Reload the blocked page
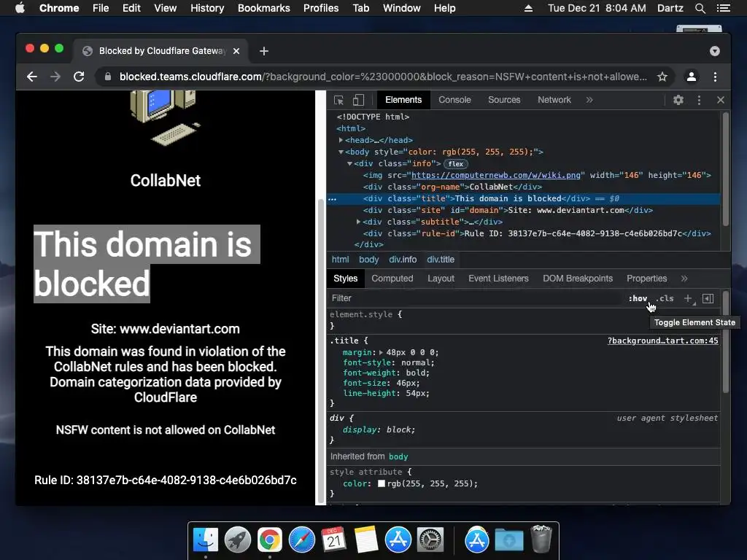Viewport: 747px width, 560px height. (x=79, y=77)
